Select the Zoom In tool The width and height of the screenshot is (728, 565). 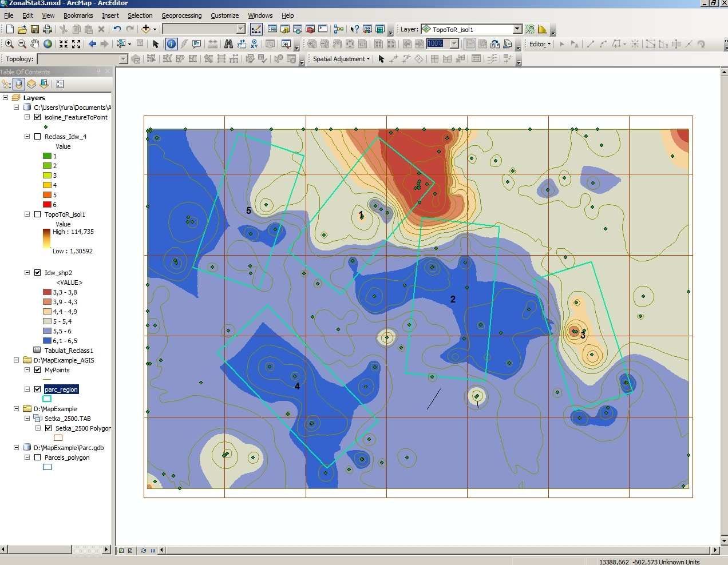9,44
